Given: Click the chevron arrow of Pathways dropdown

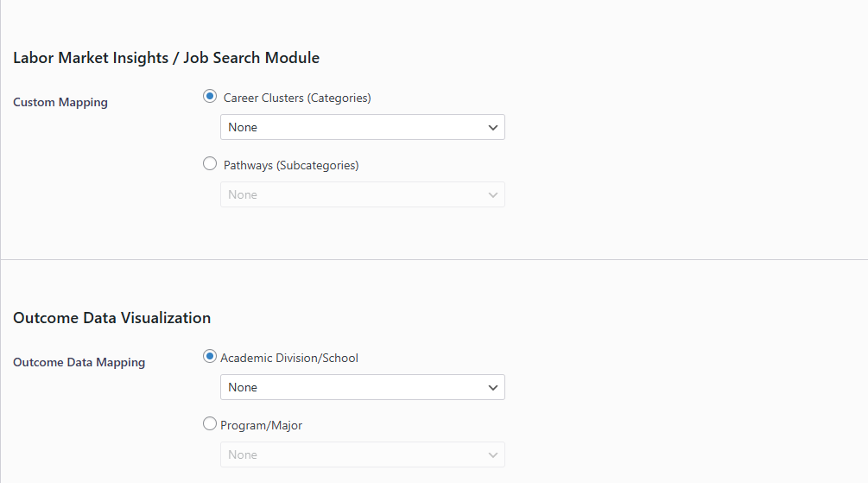Looking at the screenshot, I should [493, 195].
